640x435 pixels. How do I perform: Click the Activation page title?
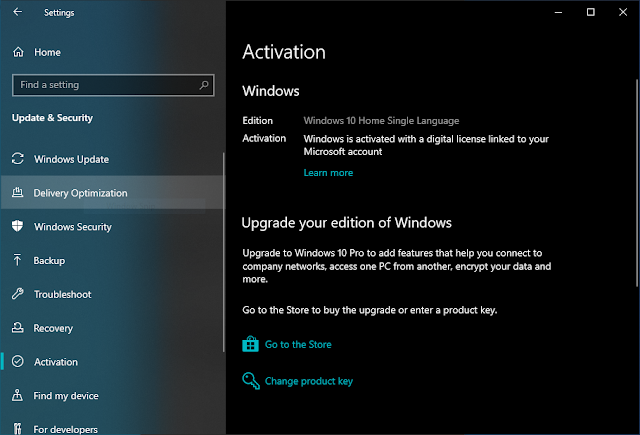[284, 52]
